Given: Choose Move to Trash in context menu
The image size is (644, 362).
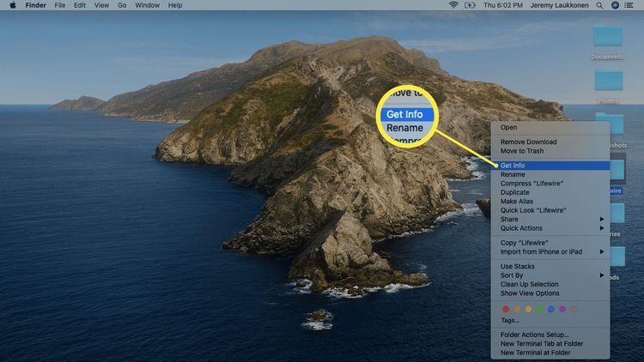Looking at the screenshot, I should pyautogui.click(x=522, y=151).
